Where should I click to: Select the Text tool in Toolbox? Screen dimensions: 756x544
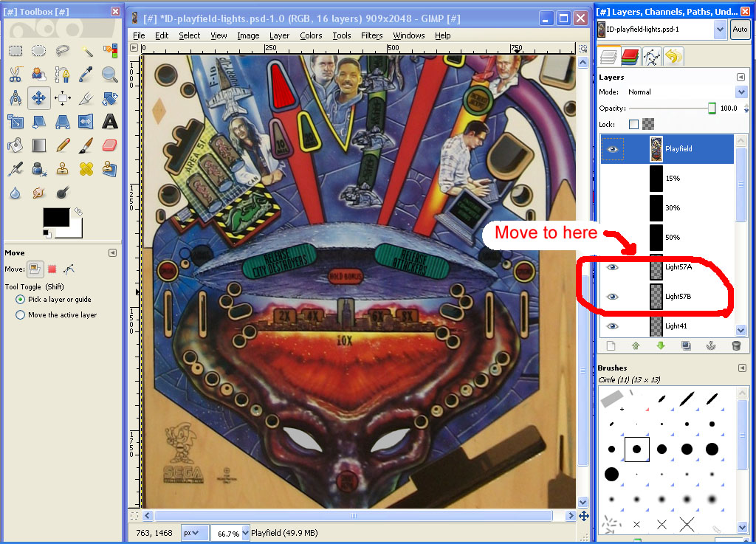click(x=109, y=121)
